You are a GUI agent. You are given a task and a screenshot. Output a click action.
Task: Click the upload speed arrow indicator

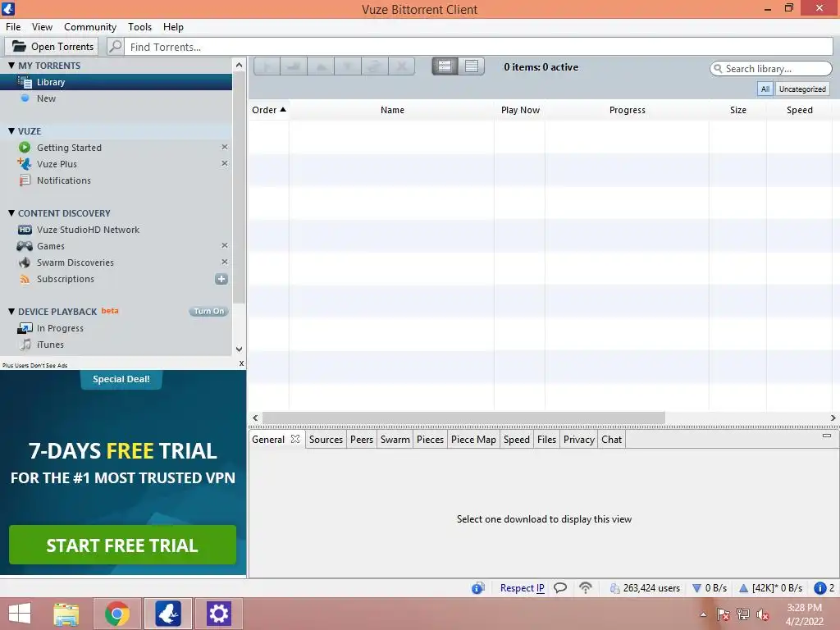tap(743, 587)
